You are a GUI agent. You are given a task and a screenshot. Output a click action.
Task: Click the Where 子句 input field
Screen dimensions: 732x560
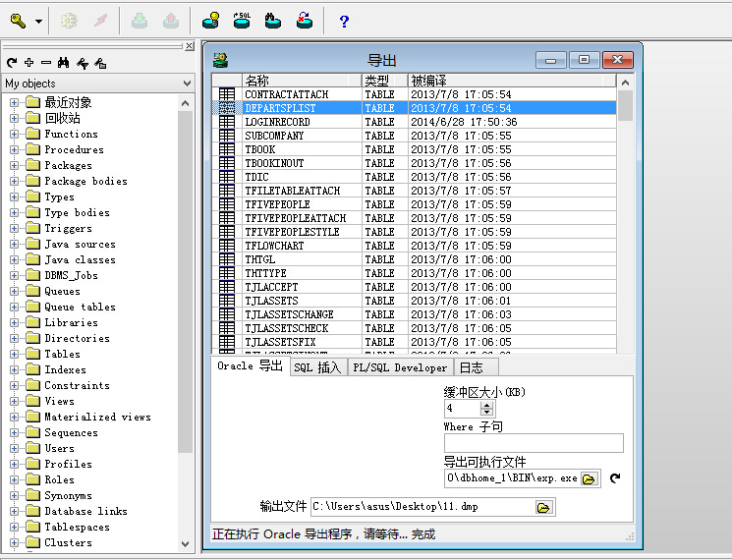point(534,443)
